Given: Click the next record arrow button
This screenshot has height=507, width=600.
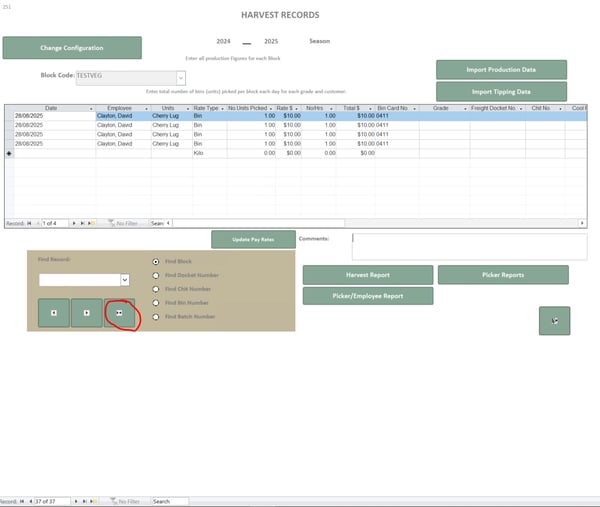Looking at the screenshot, I should [x=87, y=313].
